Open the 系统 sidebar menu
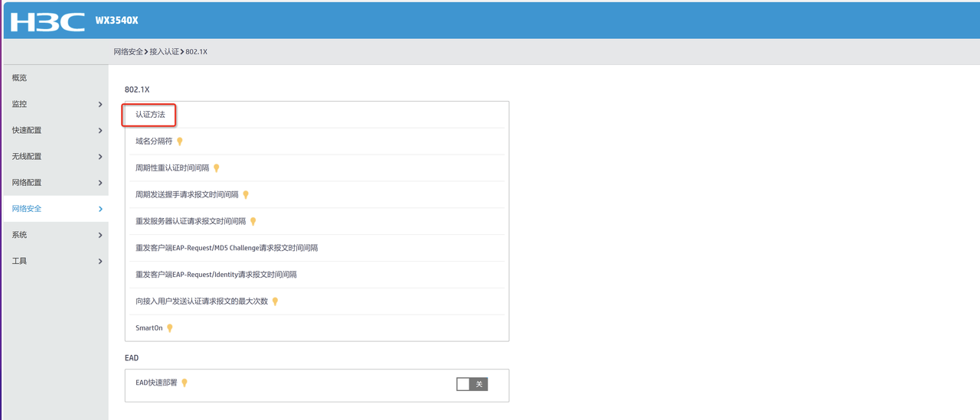This screenshot has width=980, height=420. (x=56, y=235)
